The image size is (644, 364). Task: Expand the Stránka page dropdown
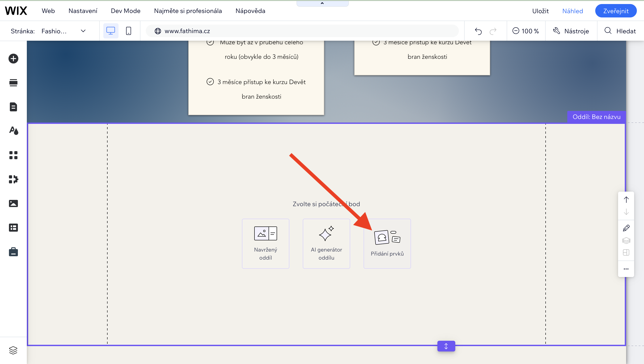[83, 31]
